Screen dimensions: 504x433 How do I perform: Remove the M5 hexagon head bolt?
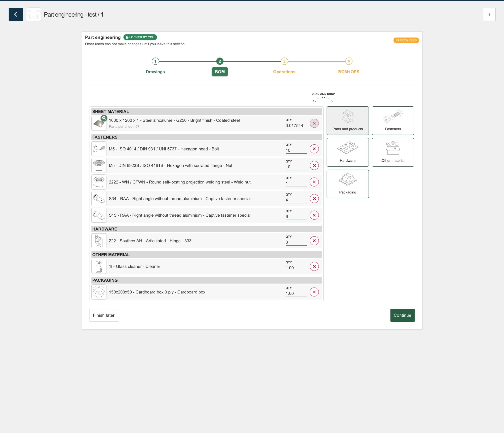tap(314, 149)
